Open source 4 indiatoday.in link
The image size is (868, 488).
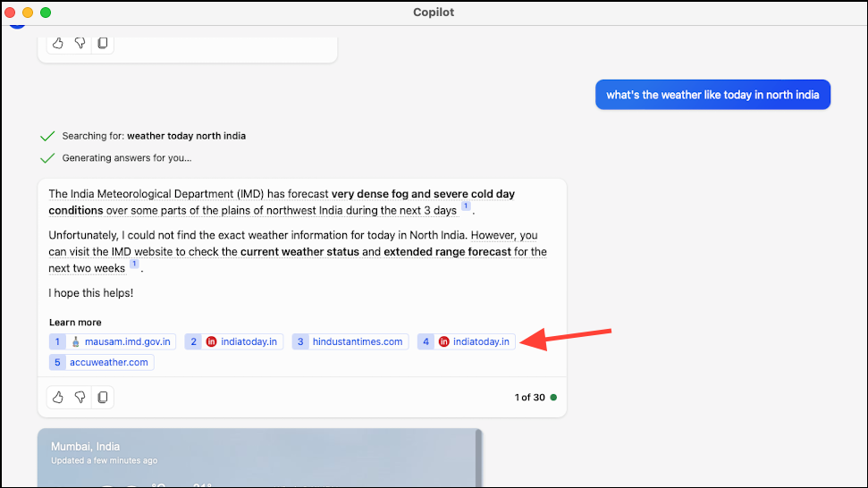tap(467, 342)
